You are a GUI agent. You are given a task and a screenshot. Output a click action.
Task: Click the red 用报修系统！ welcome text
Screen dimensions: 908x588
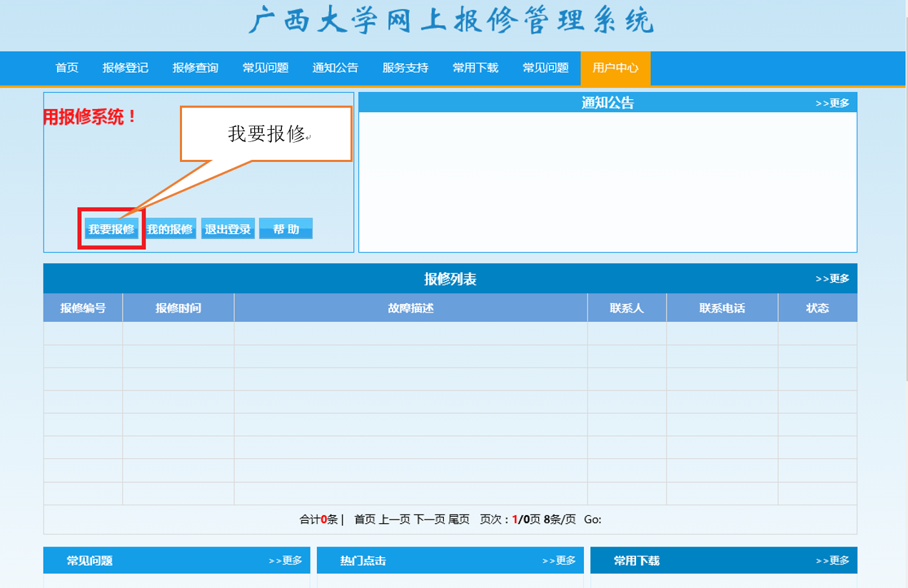point(91,118)
